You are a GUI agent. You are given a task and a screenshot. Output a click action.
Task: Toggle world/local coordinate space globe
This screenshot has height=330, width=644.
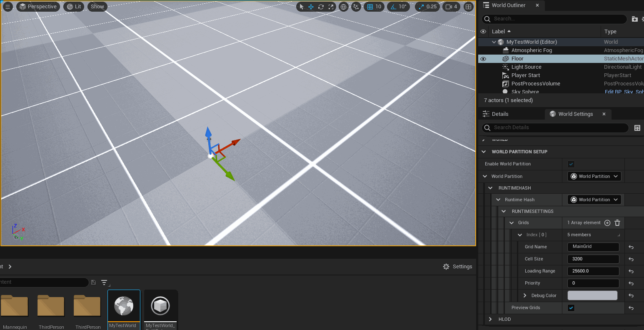(343, 7)
